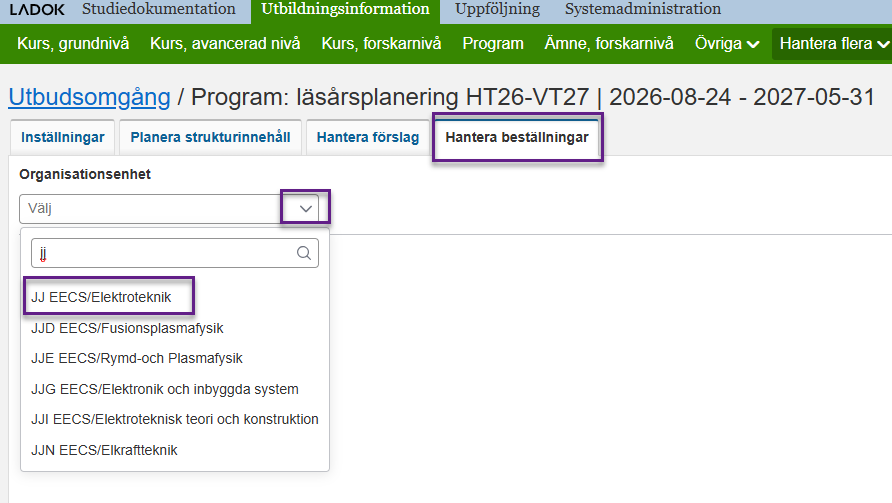Screen dimensions: 892x503
Task: Open the Inställningar tab
Action: (62, 138)
